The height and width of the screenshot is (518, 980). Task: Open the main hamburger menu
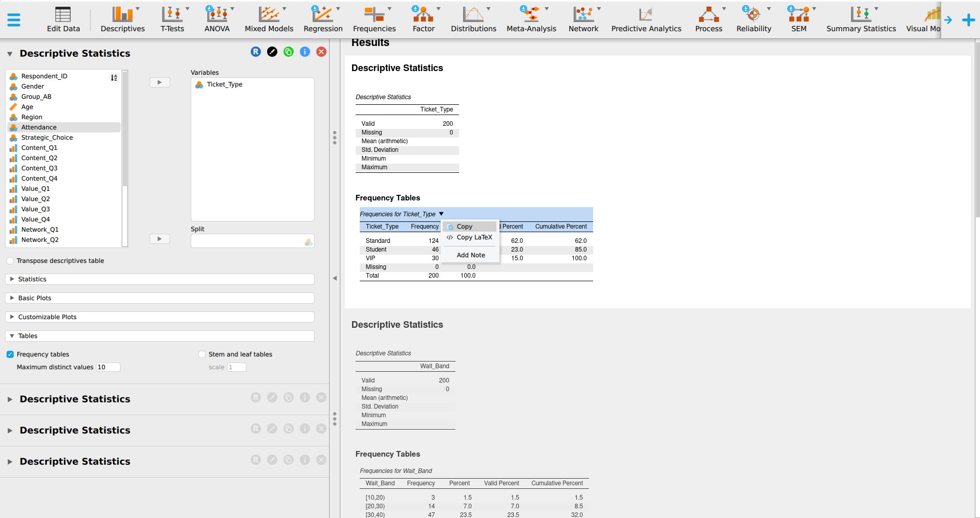[x=14, y=20]
